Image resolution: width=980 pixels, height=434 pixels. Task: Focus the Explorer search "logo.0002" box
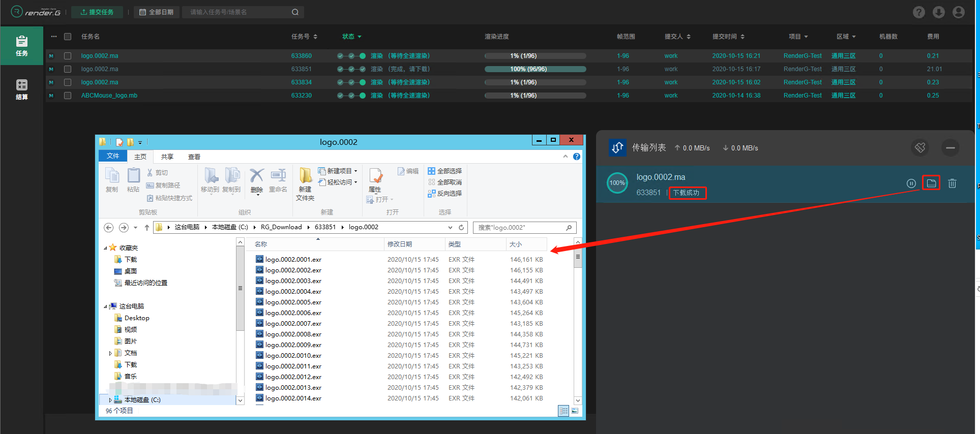(x=524, y=227)
